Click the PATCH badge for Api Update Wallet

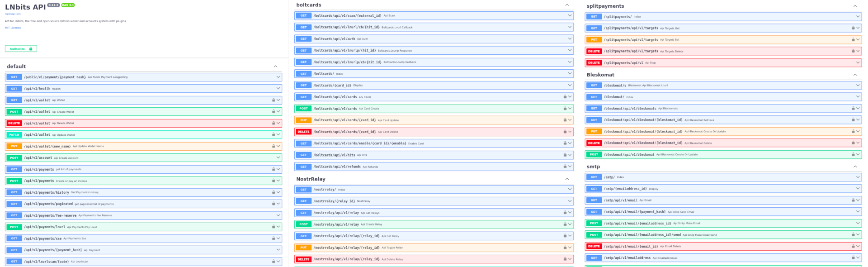point(14,135)
